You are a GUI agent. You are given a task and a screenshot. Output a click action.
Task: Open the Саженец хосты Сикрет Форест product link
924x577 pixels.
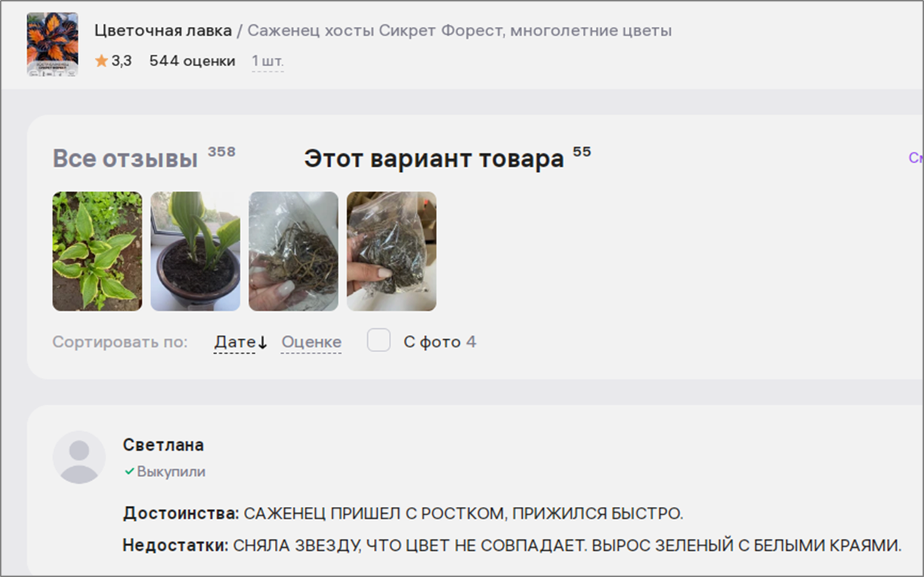click(460, 31)
